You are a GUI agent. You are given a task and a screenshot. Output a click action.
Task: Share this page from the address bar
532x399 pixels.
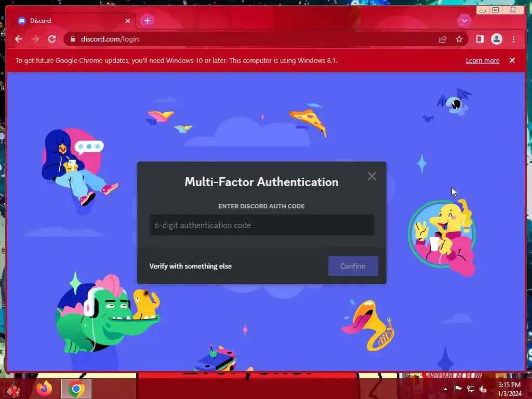tap(443, 39)
